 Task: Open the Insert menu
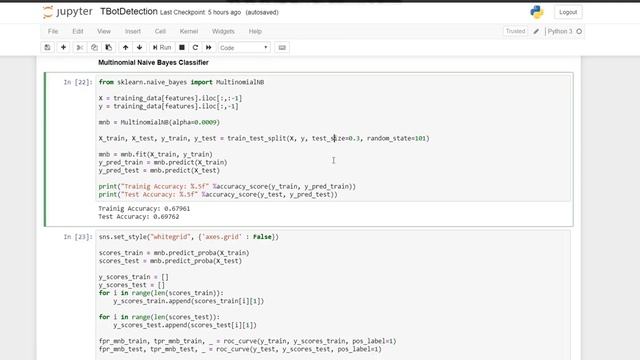133,31
